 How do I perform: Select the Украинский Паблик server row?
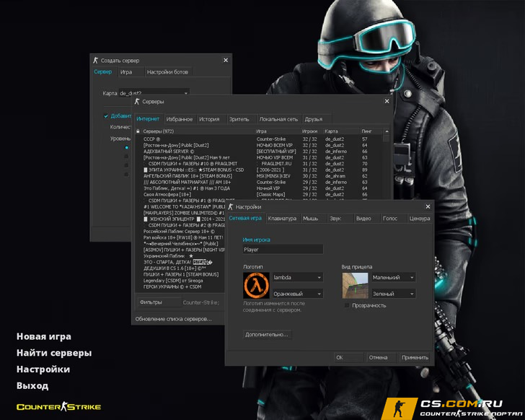(180, 256)
